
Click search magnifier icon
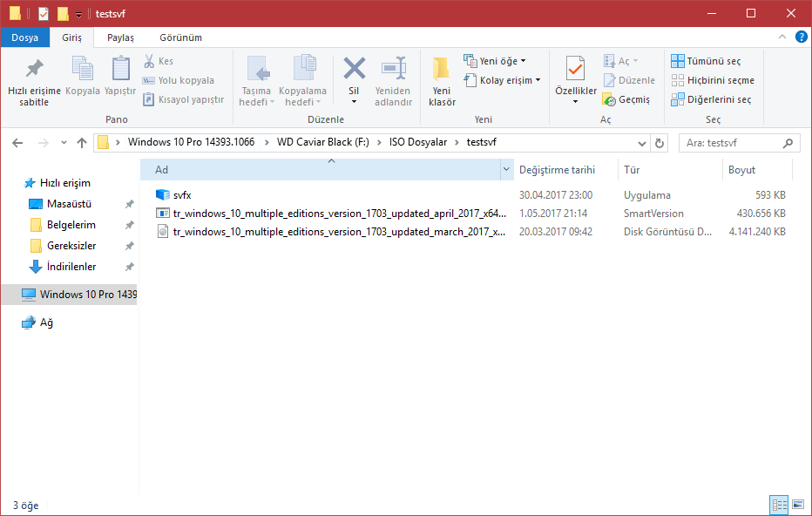pos(788,143)
